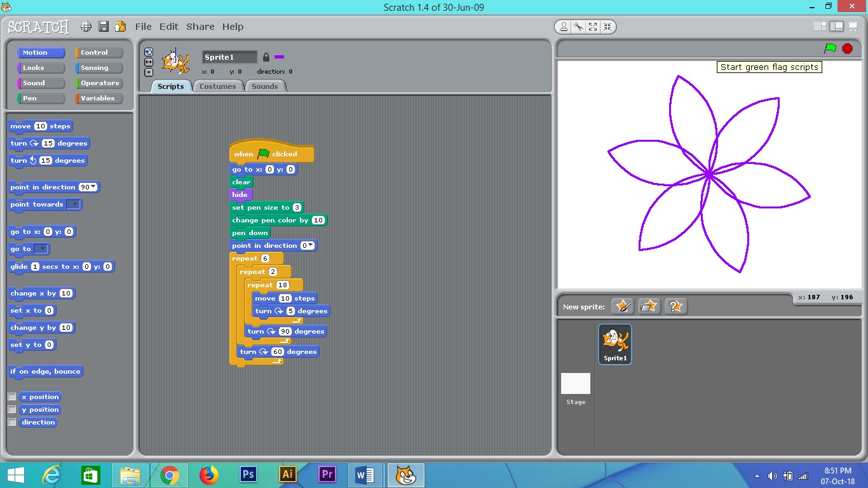This screenshot has height=488, width=868.
Task: Select the grow sprite tool
Action: pos(593,27)
